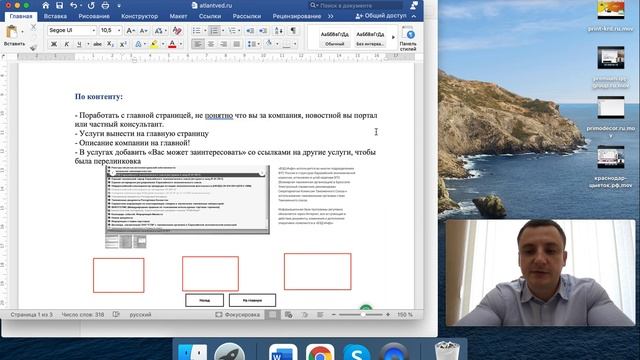Click the search in document field
640x360 pixels.
[x=356, y=5]
